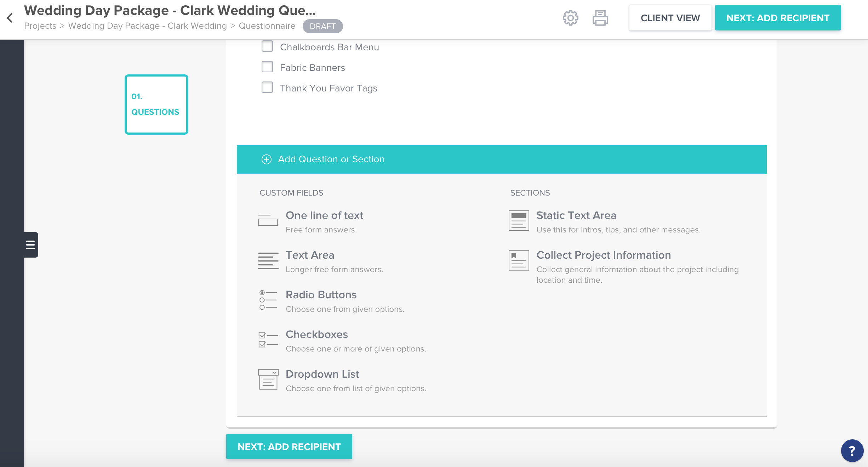Click the Fabric Banners label text

pyautogui.click(x=312, y=68)
